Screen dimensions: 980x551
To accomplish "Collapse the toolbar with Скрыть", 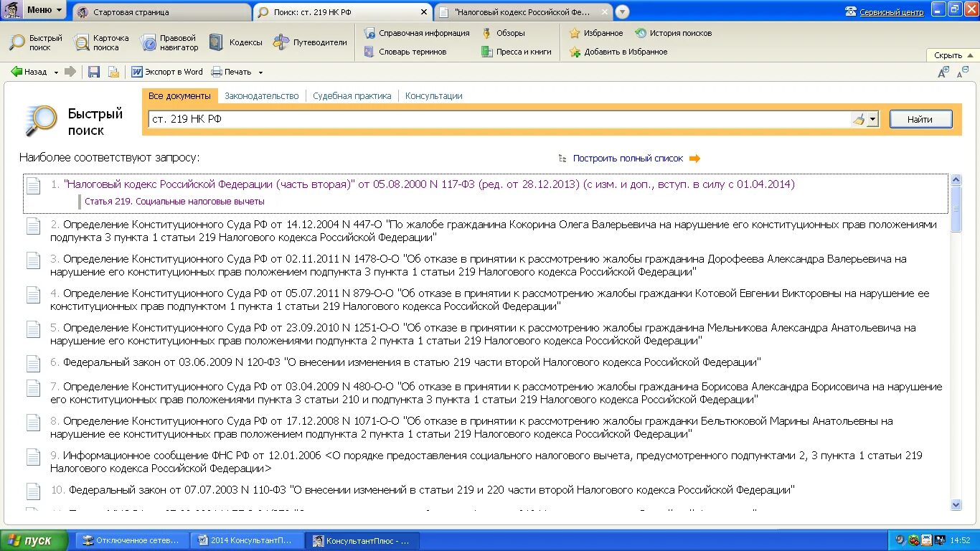I will tap(953, 55).
